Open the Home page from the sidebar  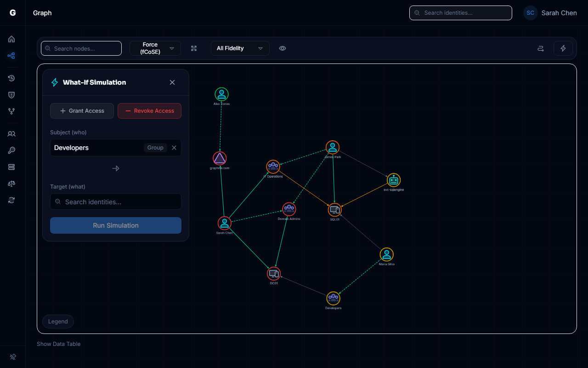coord(11,39)
